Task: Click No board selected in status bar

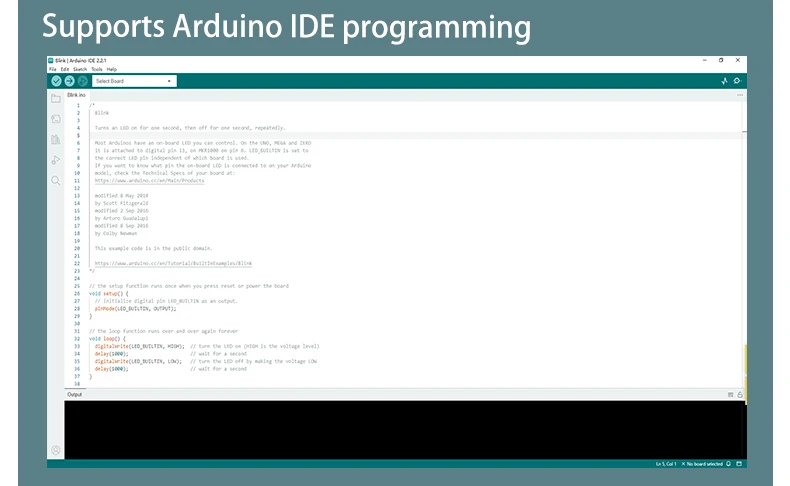Action: click(x=702, y=464)
